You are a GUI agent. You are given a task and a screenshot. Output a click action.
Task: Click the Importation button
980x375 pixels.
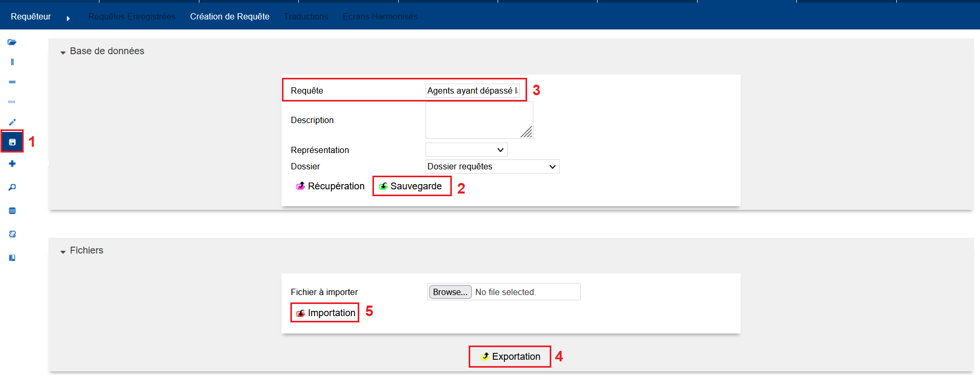(x=326, y=313)
